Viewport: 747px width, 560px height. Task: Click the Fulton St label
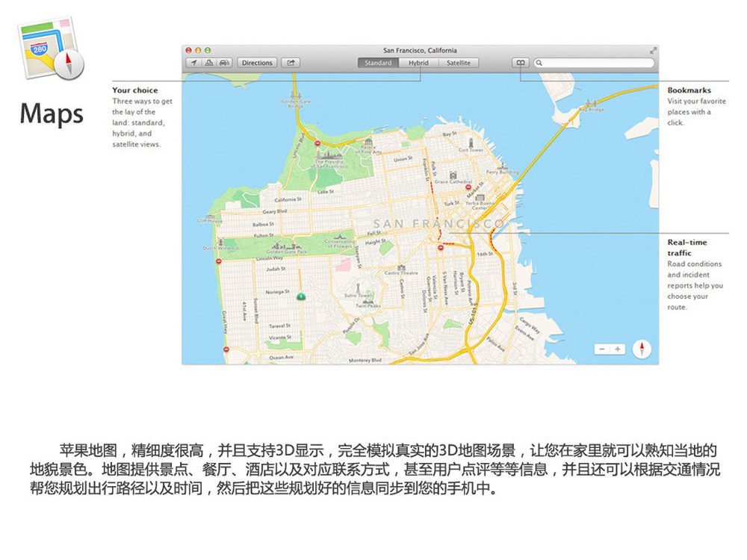pos(264,235)
